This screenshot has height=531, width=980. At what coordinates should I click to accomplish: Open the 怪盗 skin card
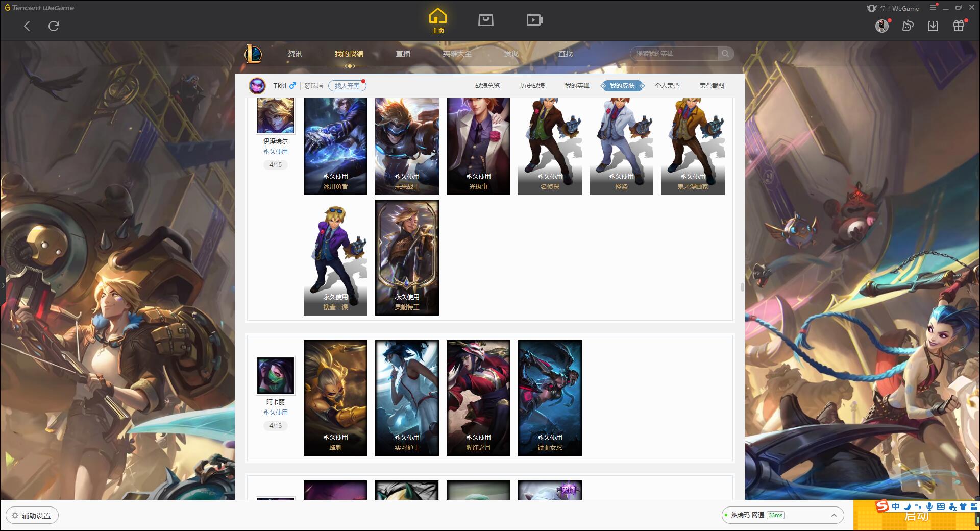click(621, 146)
